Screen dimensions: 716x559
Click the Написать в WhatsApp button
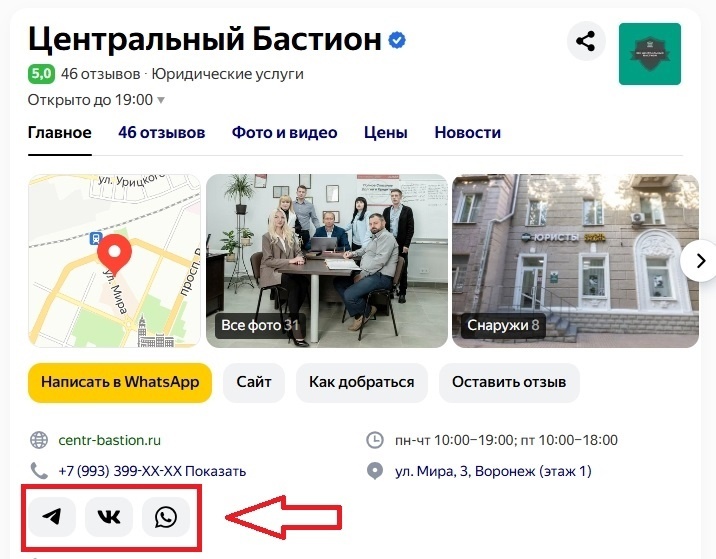coord(120,382)
